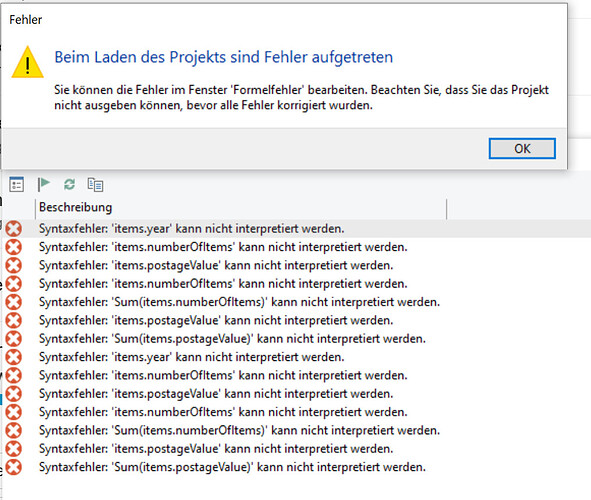Select last 'Sum(items.postageValue)' error row

(297, 467)
